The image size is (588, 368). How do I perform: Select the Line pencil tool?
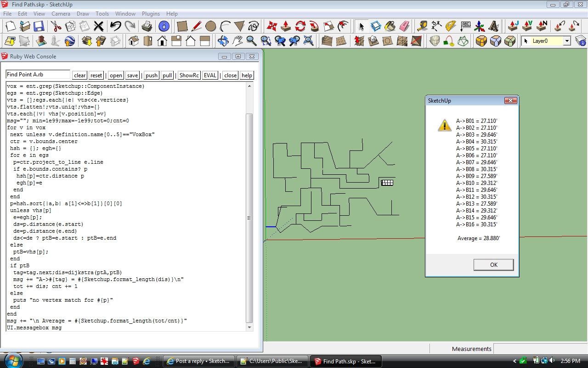197,26
